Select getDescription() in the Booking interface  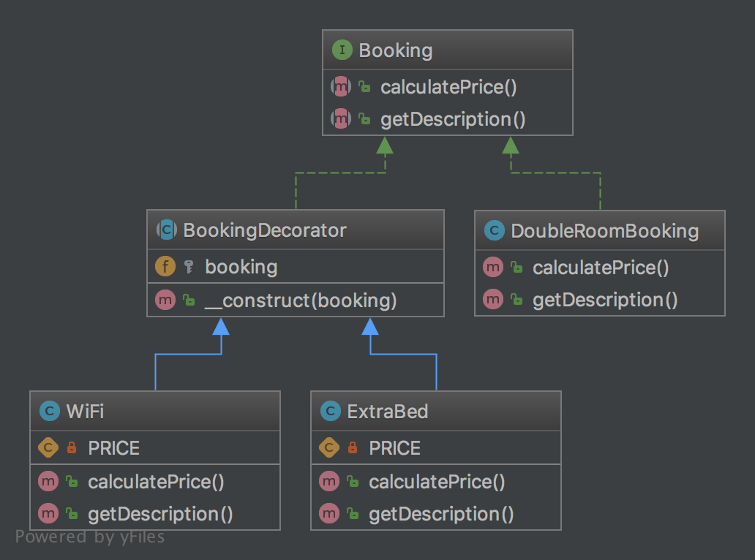(453, 120)
